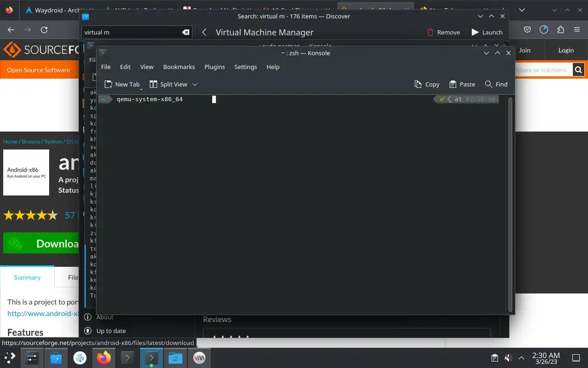Image resolution: width=588 pixels, height=368 pixels.
Task: Click Open Source Software on SourceForge
Action: (39, 70)
